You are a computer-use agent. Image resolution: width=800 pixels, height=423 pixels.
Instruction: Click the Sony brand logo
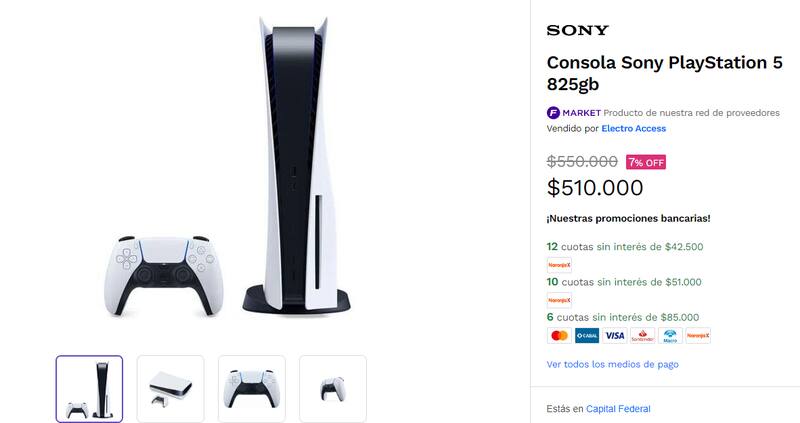[x=578, y=31]
